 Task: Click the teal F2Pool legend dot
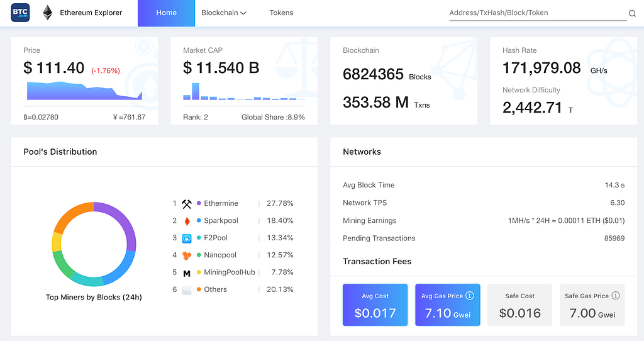pyautogui.click(x=199, y=237)
